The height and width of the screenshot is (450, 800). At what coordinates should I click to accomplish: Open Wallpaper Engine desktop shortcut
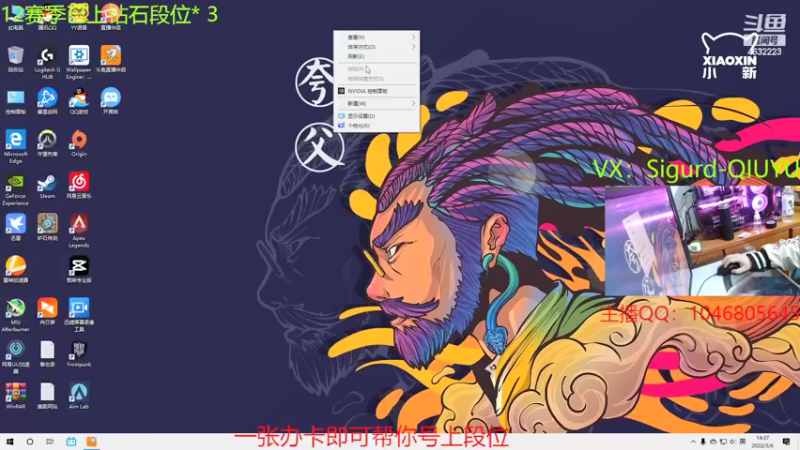(79, 62)
